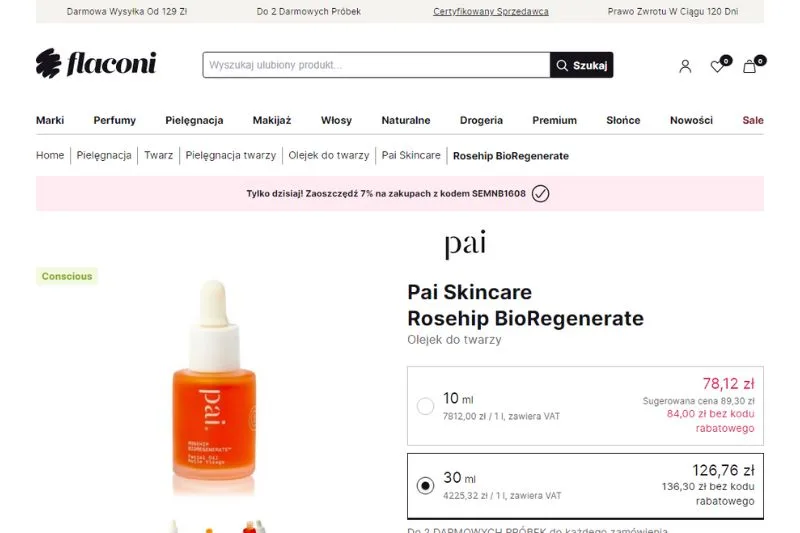Click the Conscious product badge
The height and width of the screenshot is (533, 800).
tap(67, 276)
